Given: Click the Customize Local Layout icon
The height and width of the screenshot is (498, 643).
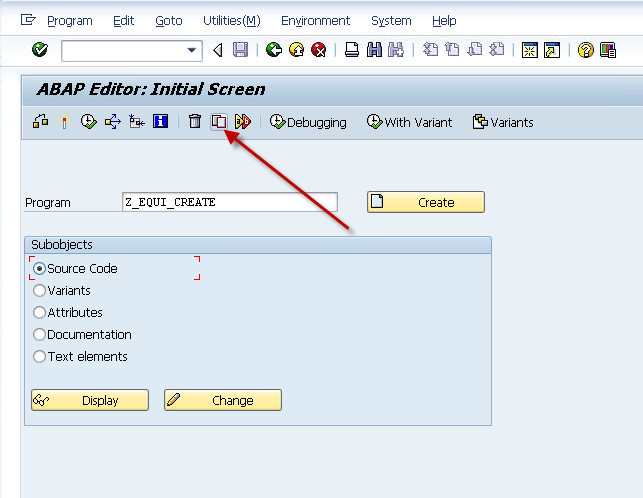Looking at the screenshot, I should pos(608,50).
